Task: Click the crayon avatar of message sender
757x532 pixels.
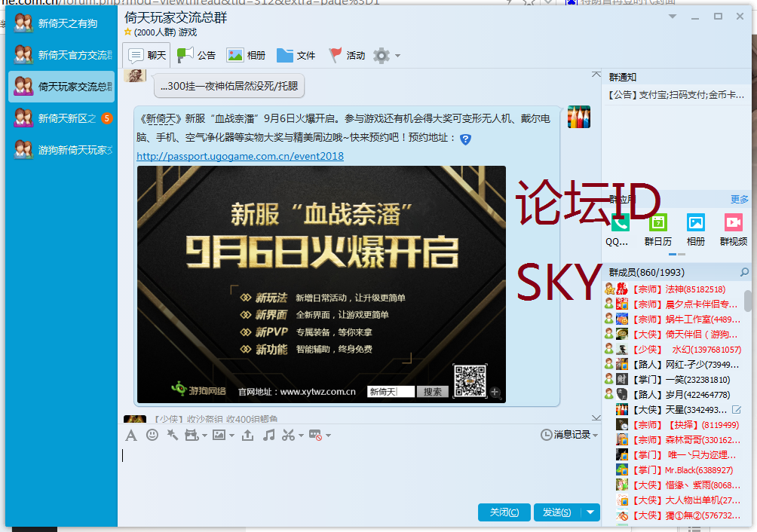Action: (x=579, y=117)
